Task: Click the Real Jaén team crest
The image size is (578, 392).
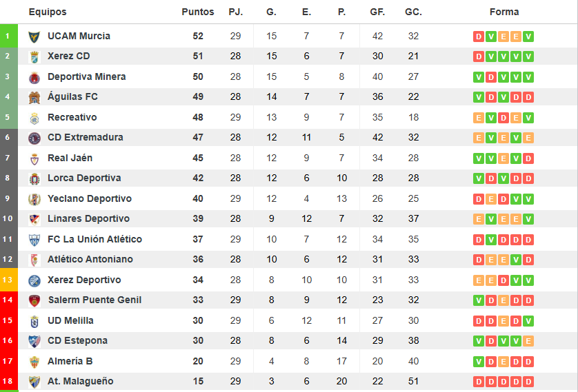Action: [34, 158]
